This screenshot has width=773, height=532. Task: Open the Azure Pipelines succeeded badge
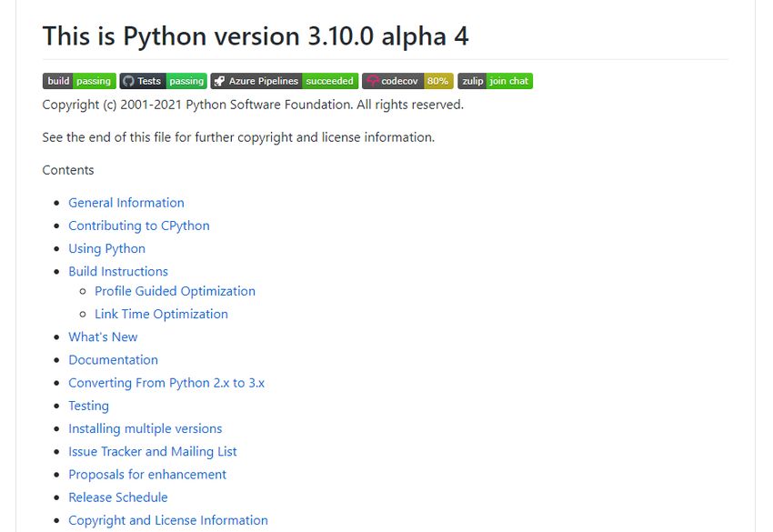[285, 81]
